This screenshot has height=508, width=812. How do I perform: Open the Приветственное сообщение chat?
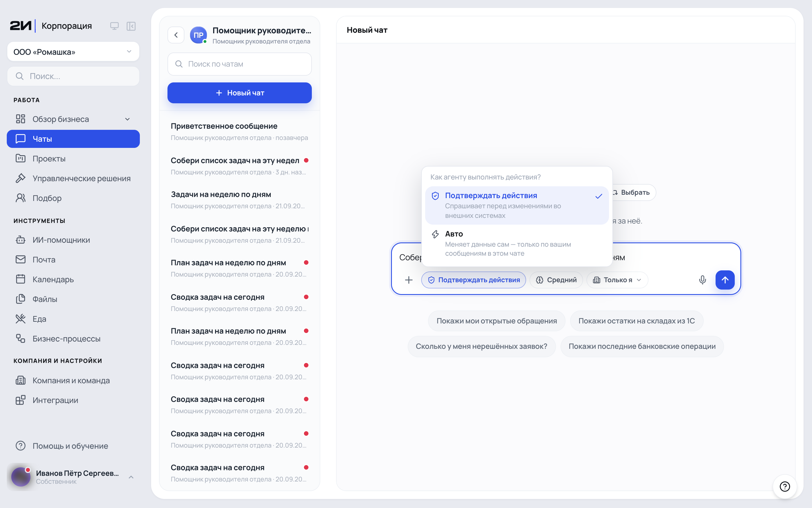(240, 132)
